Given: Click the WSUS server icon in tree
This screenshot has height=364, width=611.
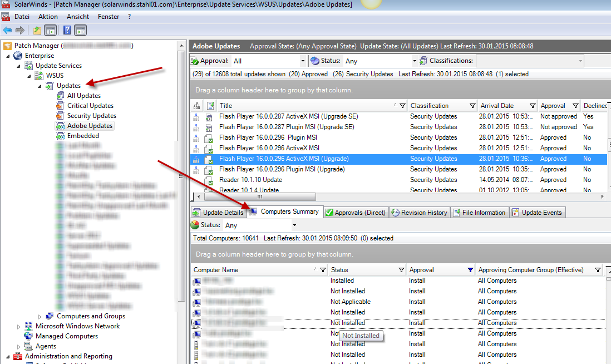Looking at the screenshot, I should pos(39,76).
